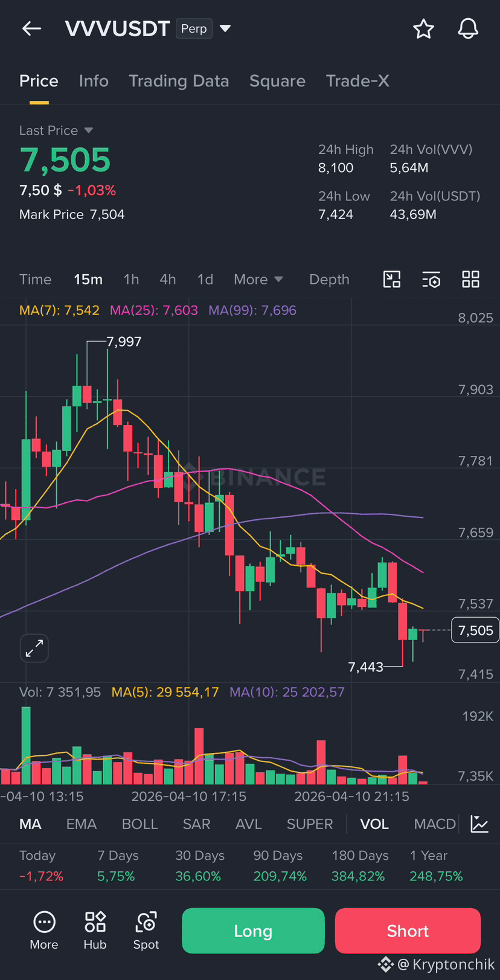Image resolution: width=500 pixels, height=980 pixels.
Task: Tap the 24h Vol(USDT) value 43,69M
Action: 413,214
